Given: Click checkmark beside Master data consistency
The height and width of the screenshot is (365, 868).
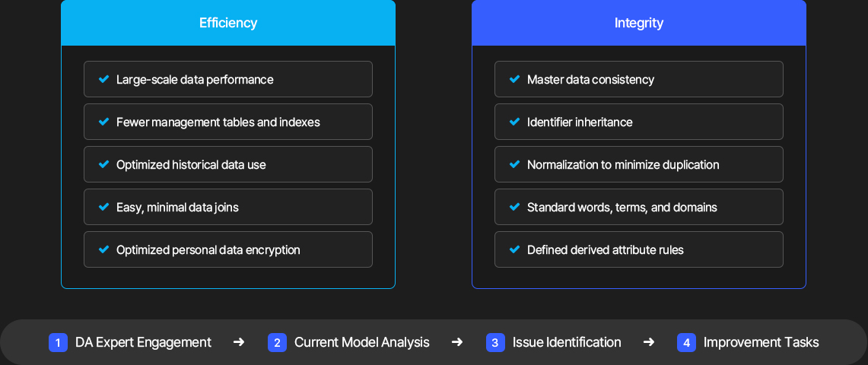Looking at the screenshot, I should click(x=514, y=79).
